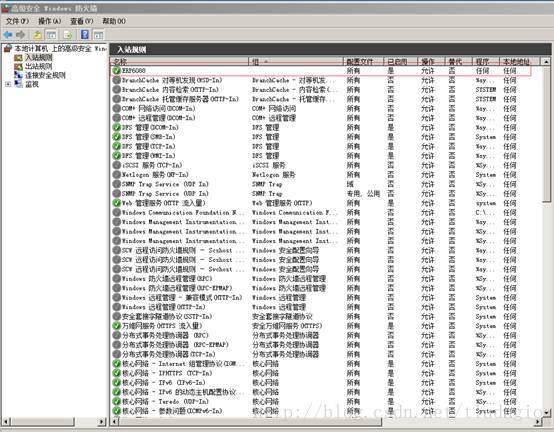Click the rules list horizontal scrollbar right arrow

537,421
